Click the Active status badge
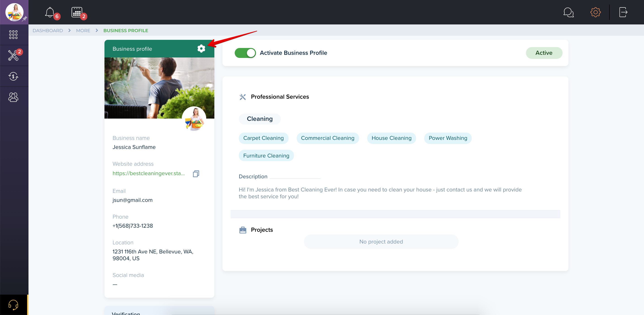This screenshot has width=644, height=315. [544, 53]
